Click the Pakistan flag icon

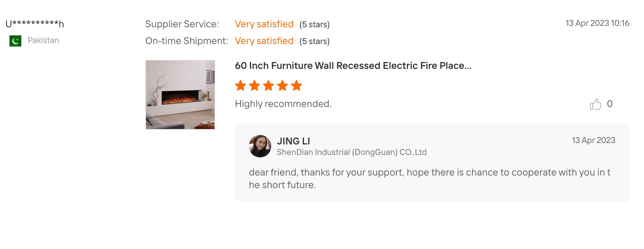pyautogui.click(x=15, y=41)
